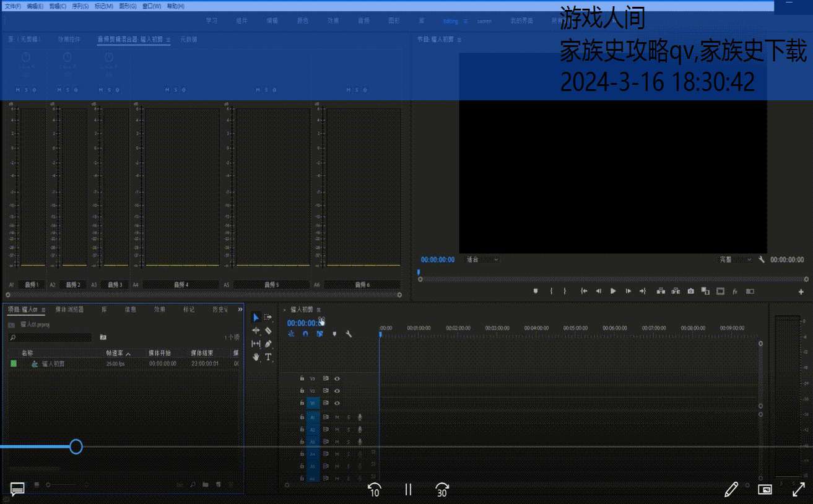Toggle V2 track eye visibility

pos(337,391)
